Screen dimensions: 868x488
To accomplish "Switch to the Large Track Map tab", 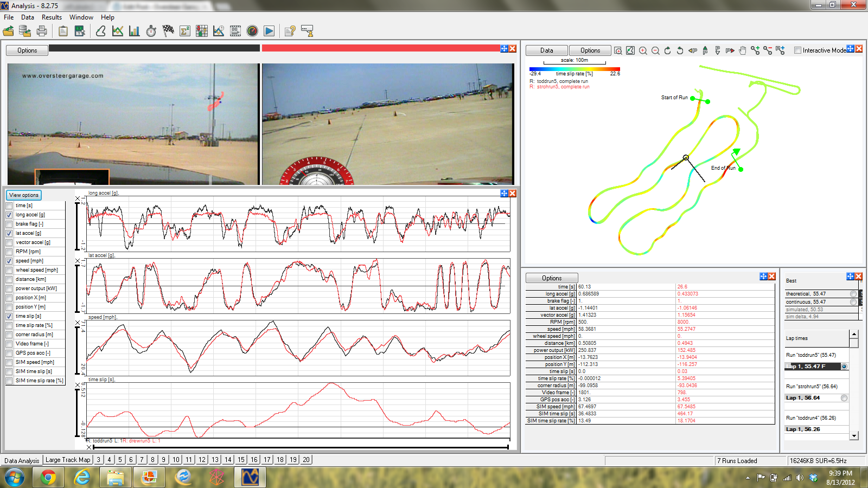I will [x=68, y=460].
